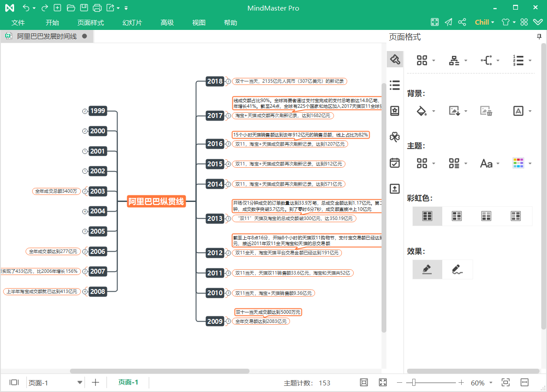
Task: Open the 帮助 ribbon tab
Action: pos(231,23)
